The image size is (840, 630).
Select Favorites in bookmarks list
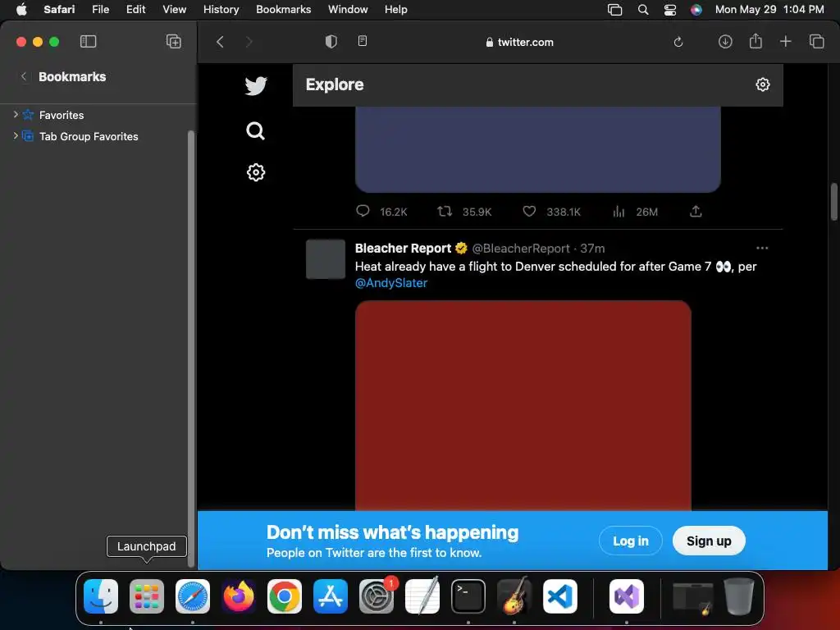(x=62, y=115)
